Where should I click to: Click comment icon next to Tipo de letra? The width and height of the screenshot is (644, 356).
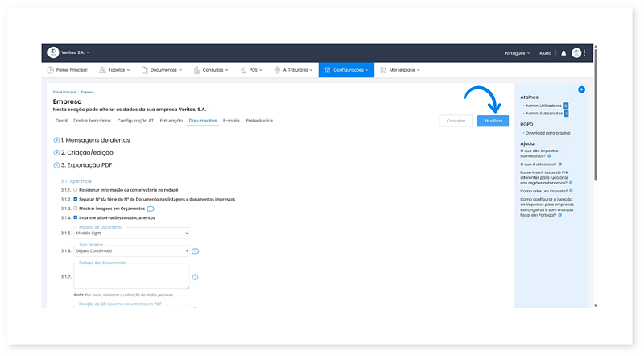click(x=195, y=250)
